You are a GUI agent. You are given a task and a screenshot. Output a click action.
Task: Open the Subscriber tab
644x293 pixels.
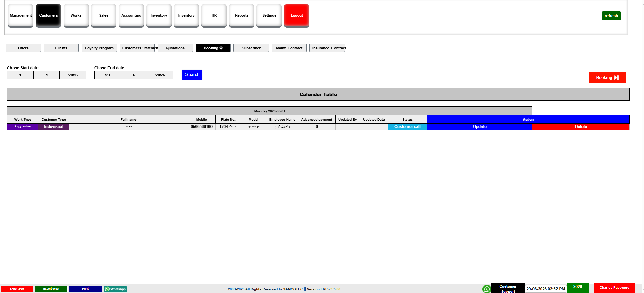coord(251,48)
